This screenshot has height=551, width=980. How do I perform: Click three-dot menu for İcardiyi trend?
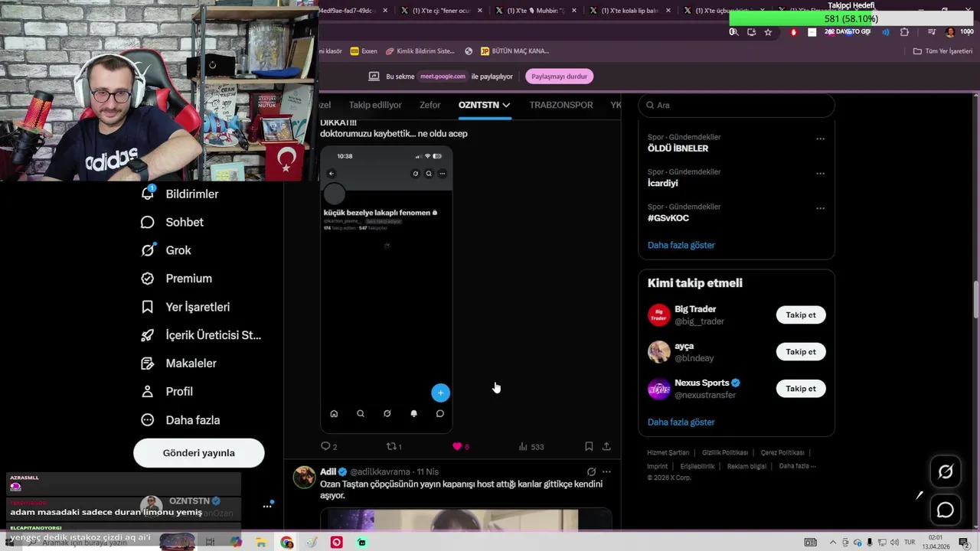pyautogui.click(x=820, y=173)
